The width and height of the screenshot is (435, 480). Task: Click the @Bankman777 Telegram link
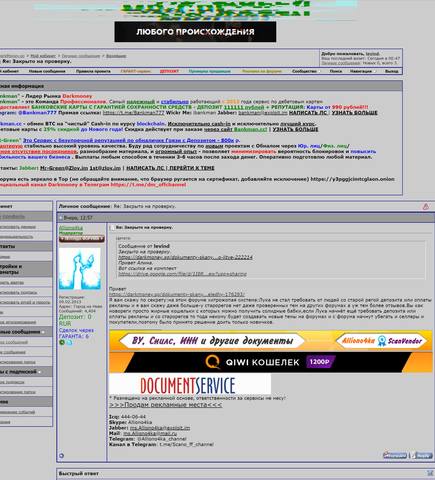pos(37,113)
